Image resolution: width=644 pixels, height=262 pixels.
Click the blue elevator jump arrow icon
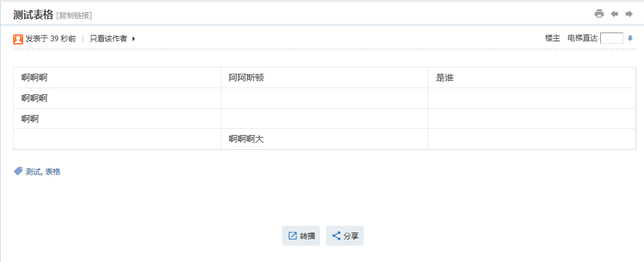click(630, 38)
